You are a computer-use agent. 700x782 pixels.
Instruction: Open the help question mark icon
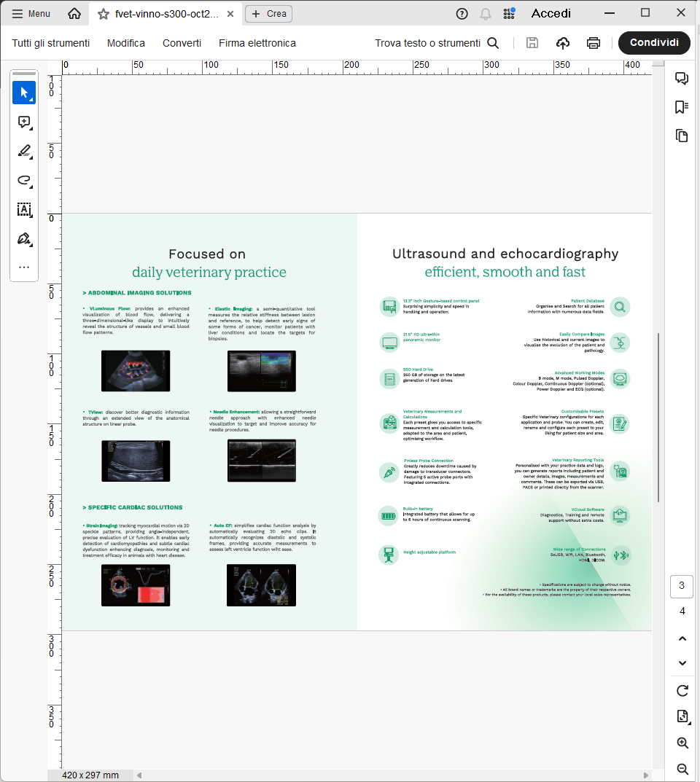click(x=462, y=14)
